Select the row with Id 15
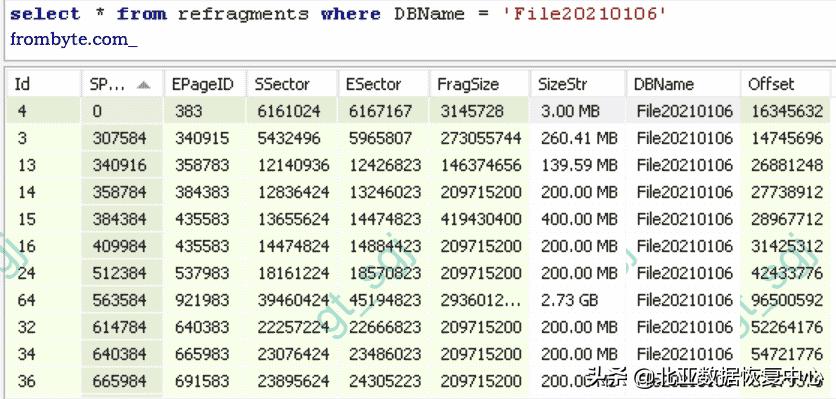Image resolution: width=836 pixels, height=399 pixels. click(418, 219)
